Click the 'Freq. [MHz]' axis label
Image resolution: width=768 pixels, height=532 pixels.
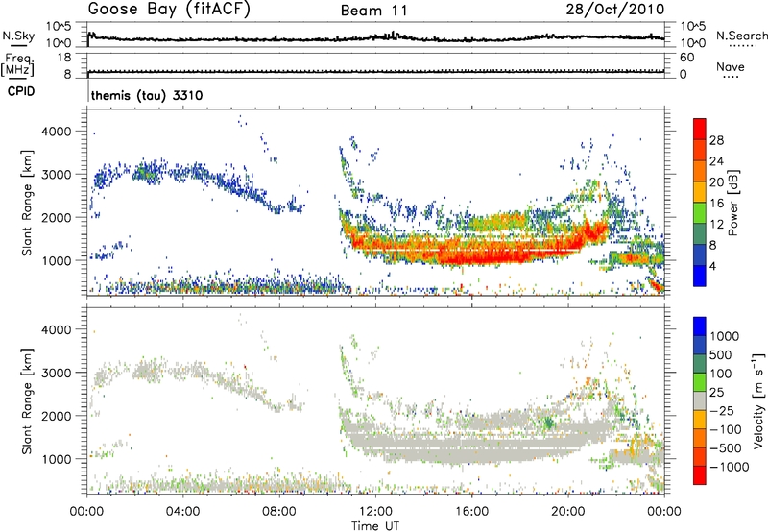[17, 65]
